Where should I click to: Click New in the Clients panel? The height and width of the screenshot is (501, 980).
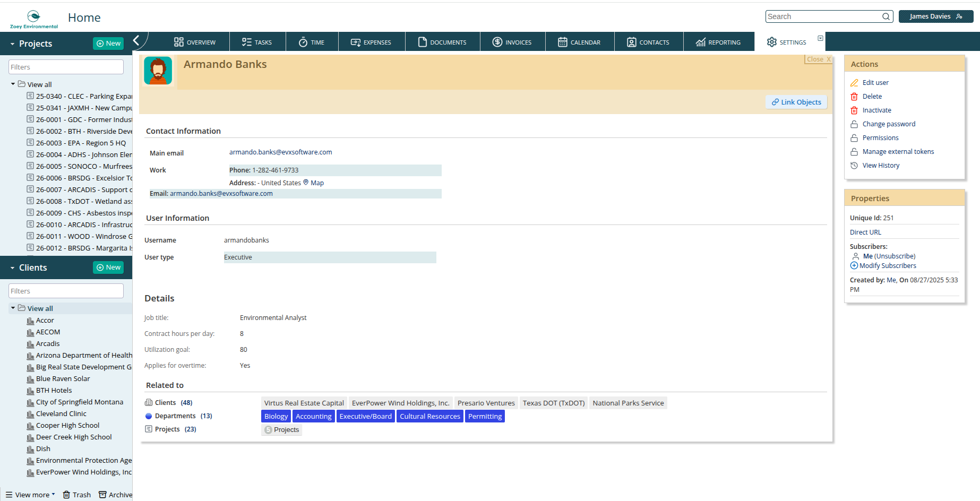click(x=108, y=267)
